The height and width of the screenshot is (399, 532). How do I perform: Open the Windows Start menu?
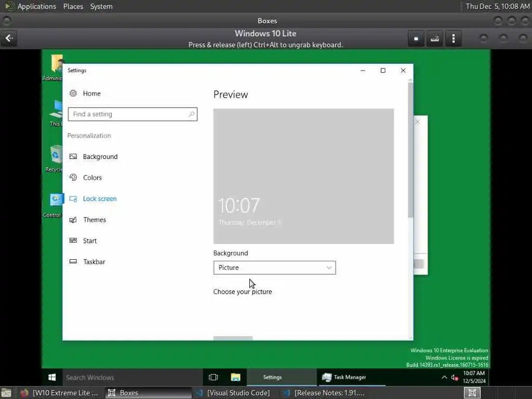point(52,377)
